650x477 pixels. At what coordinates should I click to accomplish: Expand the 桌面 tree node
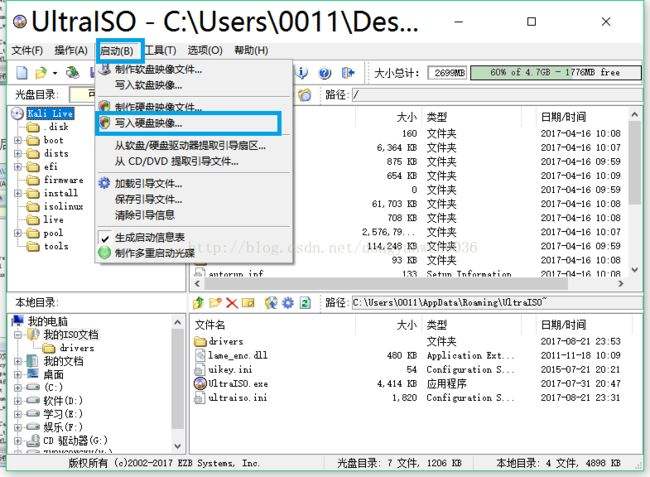(17, 375)
